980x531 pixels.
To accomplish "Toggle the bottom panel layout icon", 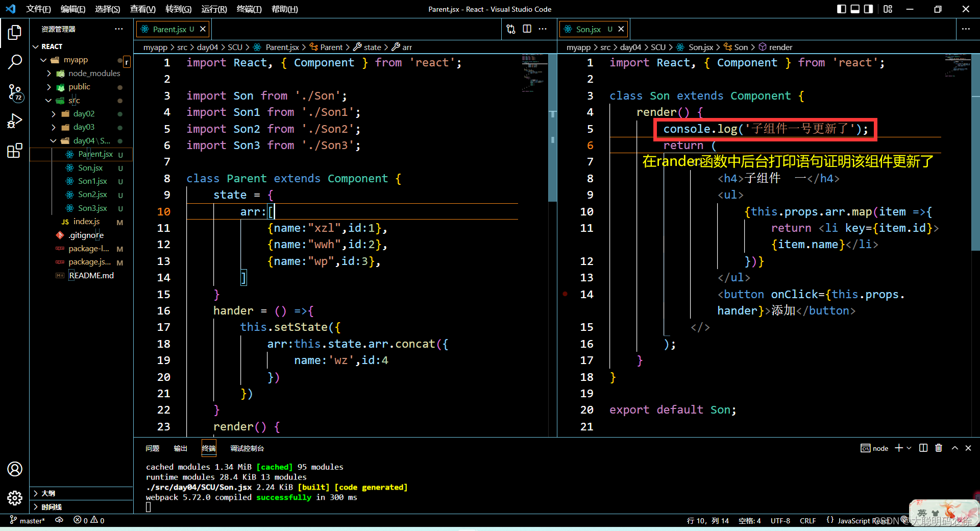I will pyautogui.click(x=855, y=9).
